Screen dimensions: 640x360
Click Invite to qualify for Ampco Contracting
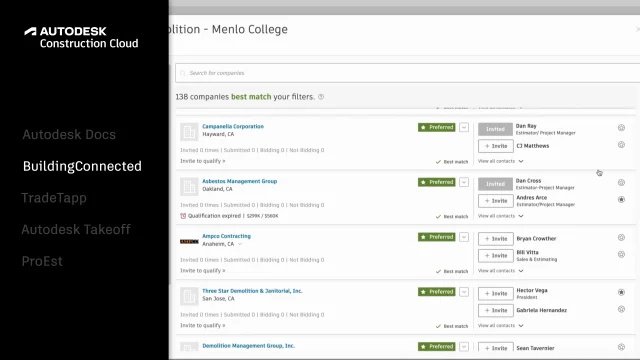(203, 271)
